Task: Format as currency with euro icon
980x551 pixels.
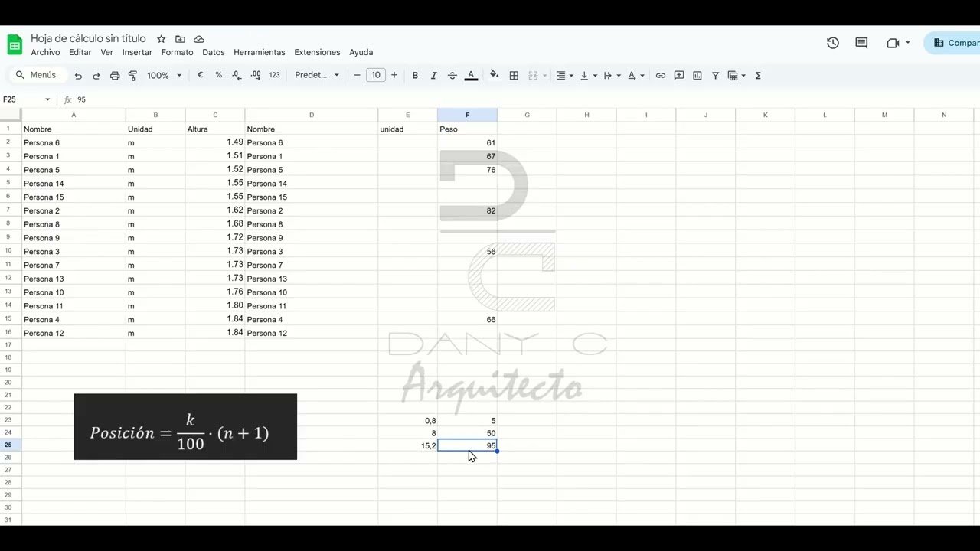Action: point(201,75)
